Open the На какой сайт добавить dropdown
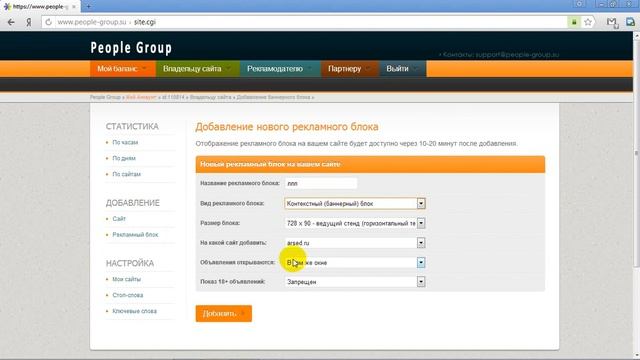This screenshot has height=360, width=640. 355,243
